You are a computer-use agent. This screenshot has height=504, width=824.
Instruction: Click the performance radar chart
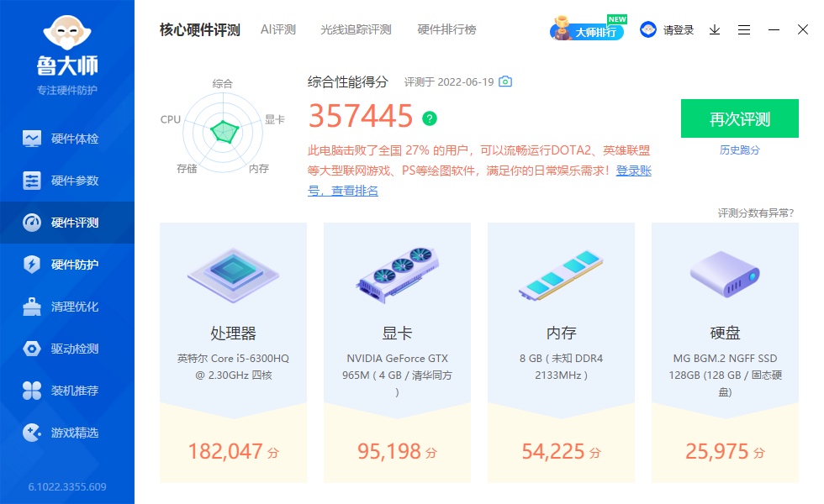coord(224,133)
